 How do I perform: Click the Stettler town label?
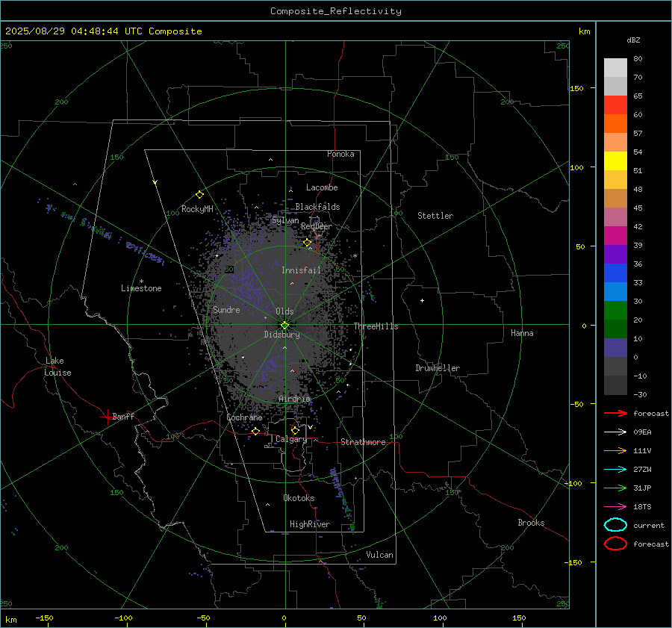pos(435,216)
